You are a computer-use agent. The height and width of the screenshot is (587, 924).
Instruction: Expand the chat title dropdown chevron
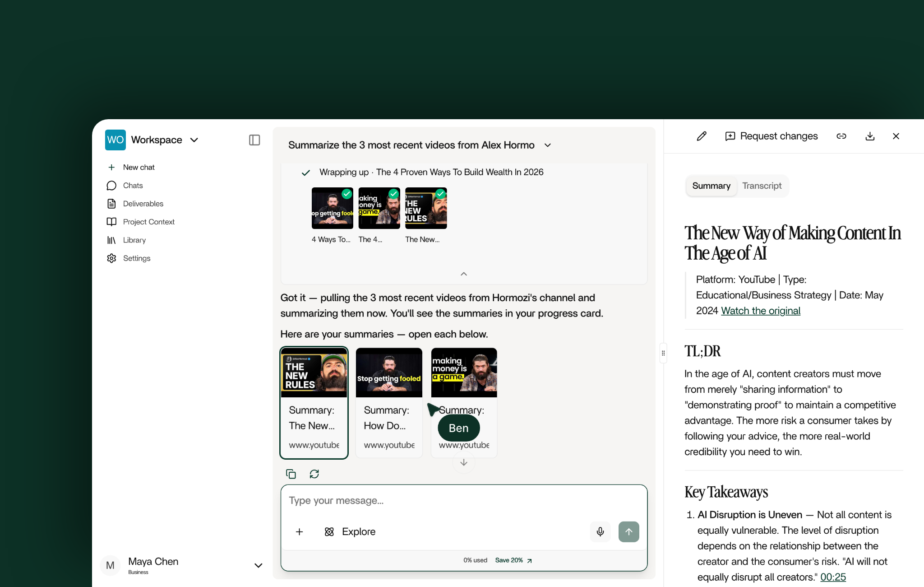tap(548, 145)
